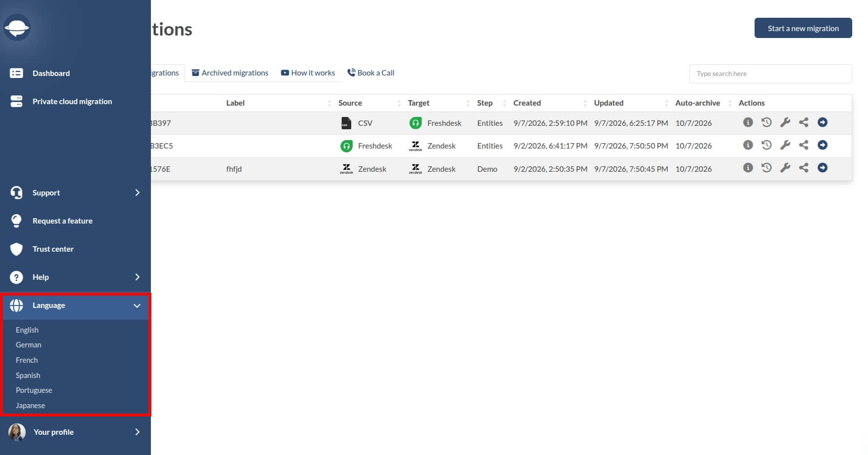Screen dimensions: 868x455
Task: Expand the Support submenu chevron
Action: click(x=138, y=192)
